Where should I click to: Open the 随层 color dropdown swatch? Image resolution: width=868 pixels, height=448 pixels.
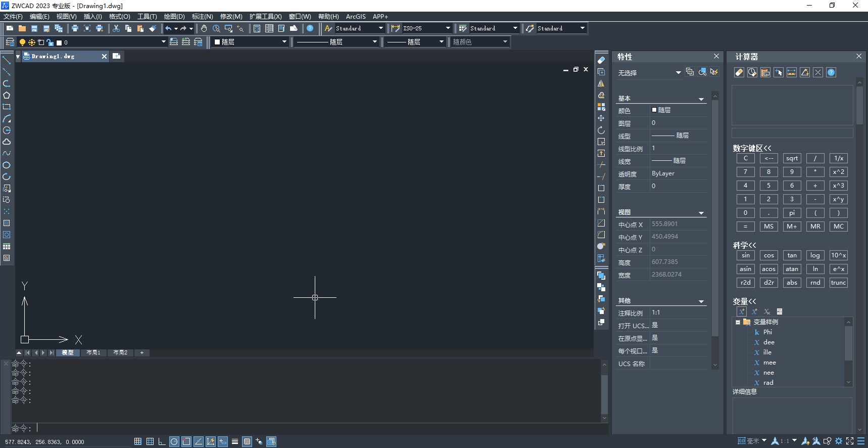pos(250,42)
